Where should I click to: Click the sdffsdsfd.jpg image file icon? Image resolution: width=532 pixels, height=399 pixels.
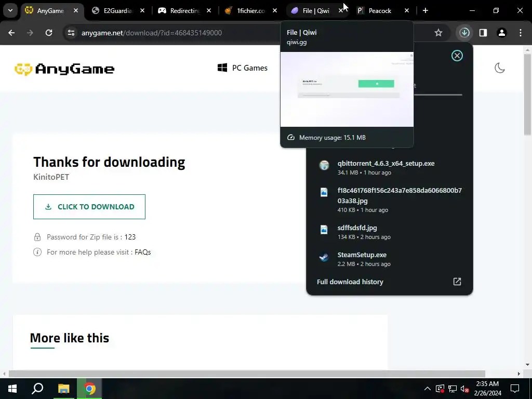click(x=324, y=229)
